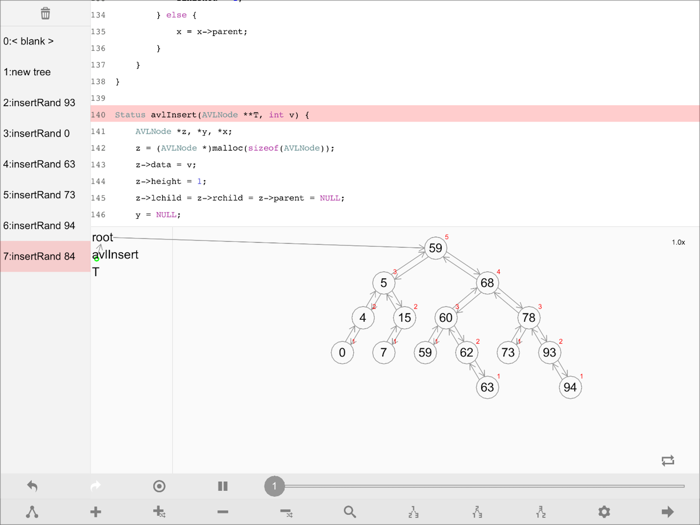Click the minus icon to delete a node
700x525 pixels.
223,512
